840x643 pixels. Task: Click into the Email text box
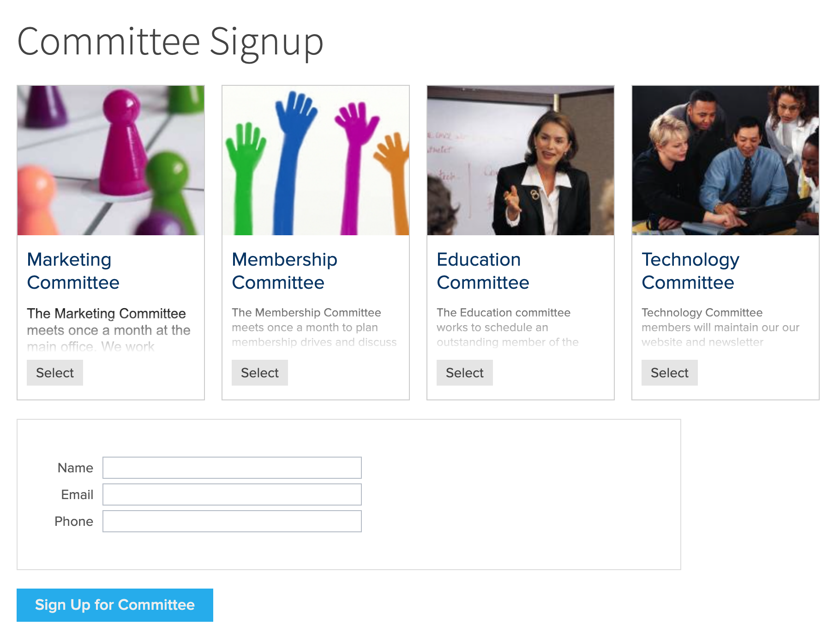pyautogui.click(x=232, y=494)
